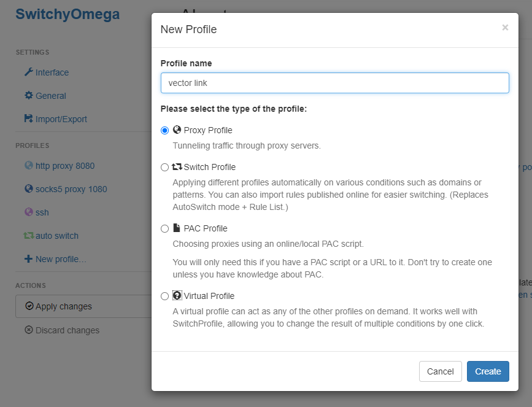Select the Import/Export flag icon
This screenshot has width=532, height=407.
pyautogui.click(x=30, y=119)
